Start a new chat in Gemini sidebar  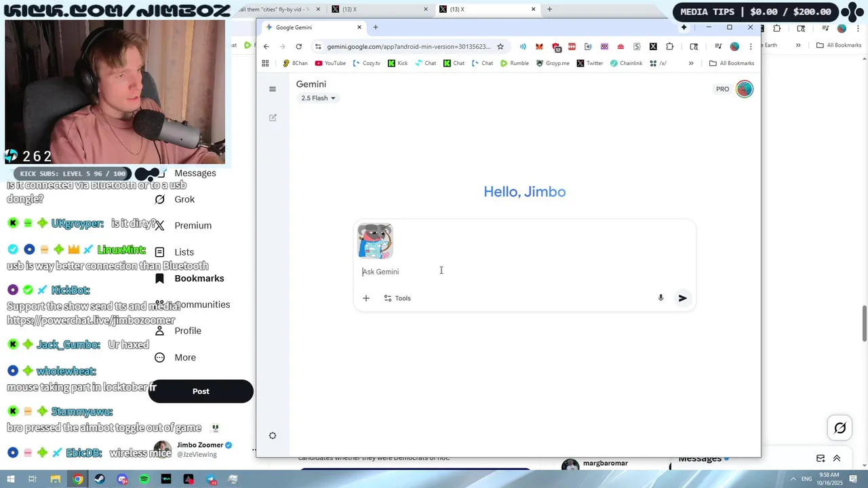coord(273,118)
